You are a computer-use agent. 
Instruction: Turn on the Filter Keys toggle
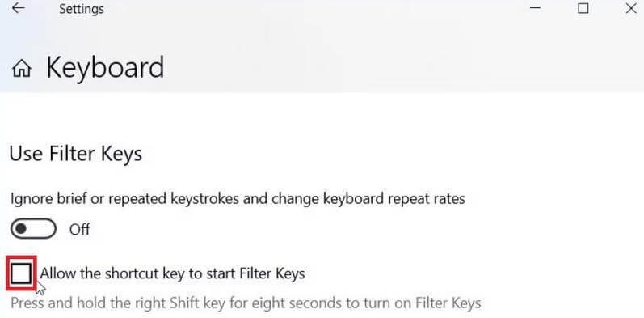click(x=33, y=229)
